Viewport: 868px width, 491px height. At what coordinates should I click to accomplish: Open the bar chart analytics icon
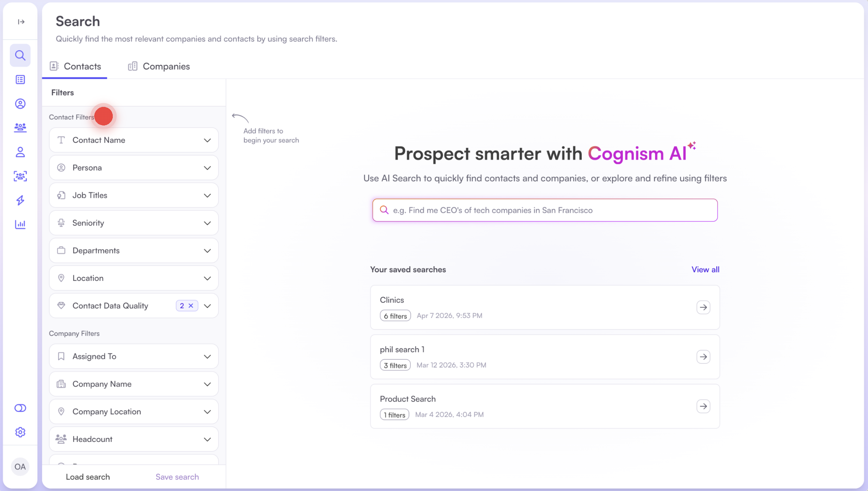(20, 224)
